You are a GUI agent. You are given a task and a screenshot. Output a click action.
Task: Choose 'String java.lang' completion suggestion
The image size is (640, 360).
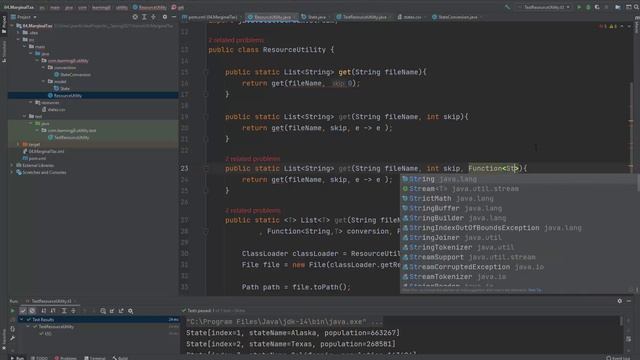click(519, 179)
